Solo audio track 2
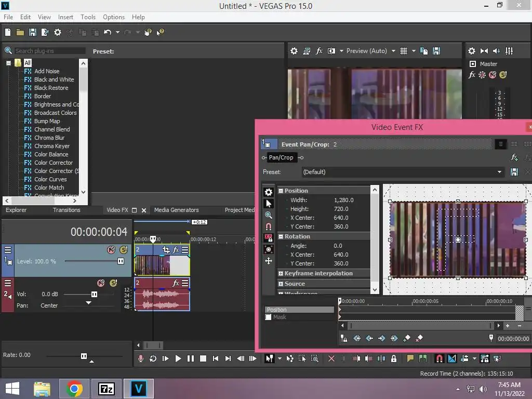The width and height of the screenshot is (532, 399). [113, 283]
